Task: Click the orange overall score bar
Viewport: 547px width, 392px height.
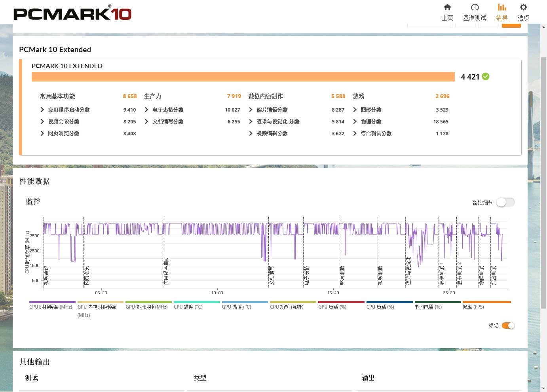Action: [243, 77]
